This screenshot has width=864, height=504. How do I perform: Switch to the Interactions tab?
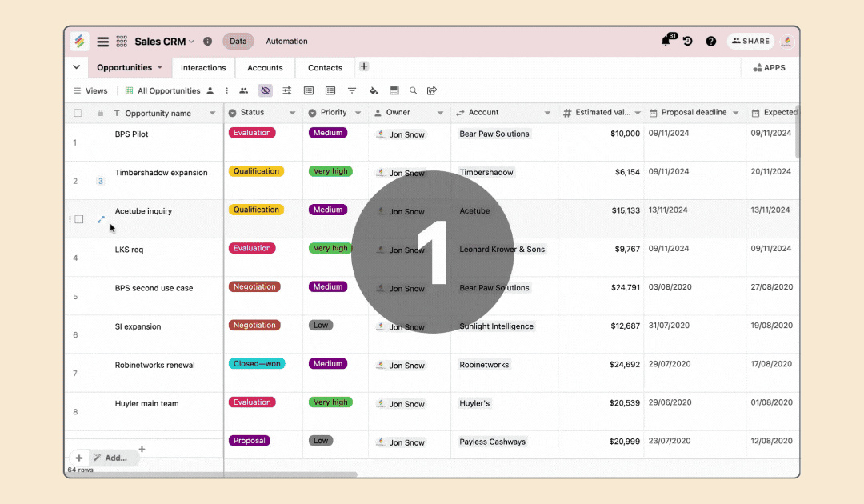point(203,68)
